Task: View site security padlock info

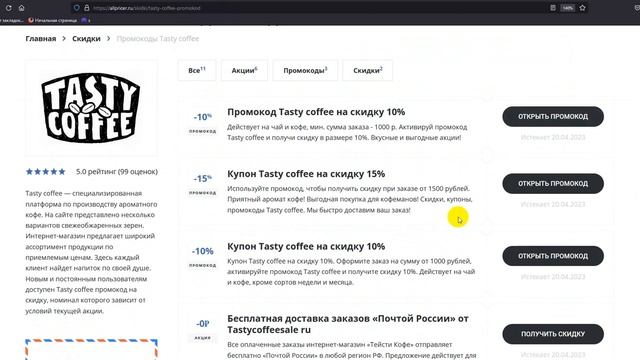Action: [x=87, y=8]
